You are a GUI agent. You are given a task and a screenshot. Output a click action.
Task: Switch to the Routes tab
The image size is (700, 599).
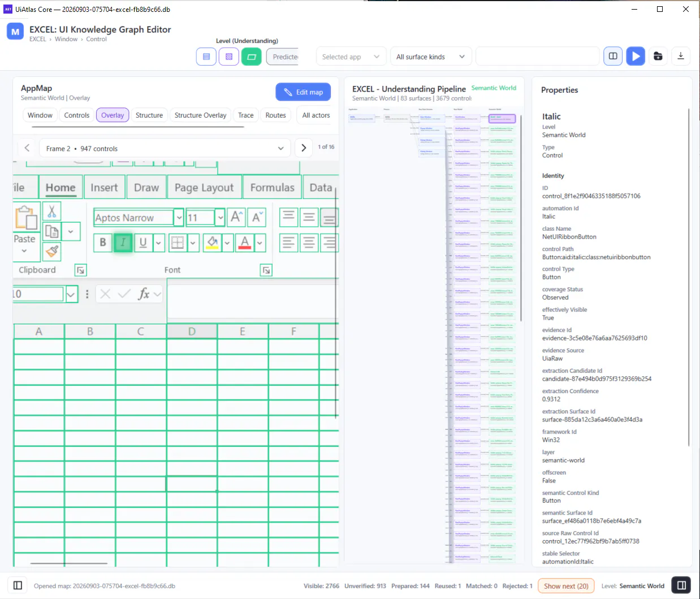pos(276,115)
